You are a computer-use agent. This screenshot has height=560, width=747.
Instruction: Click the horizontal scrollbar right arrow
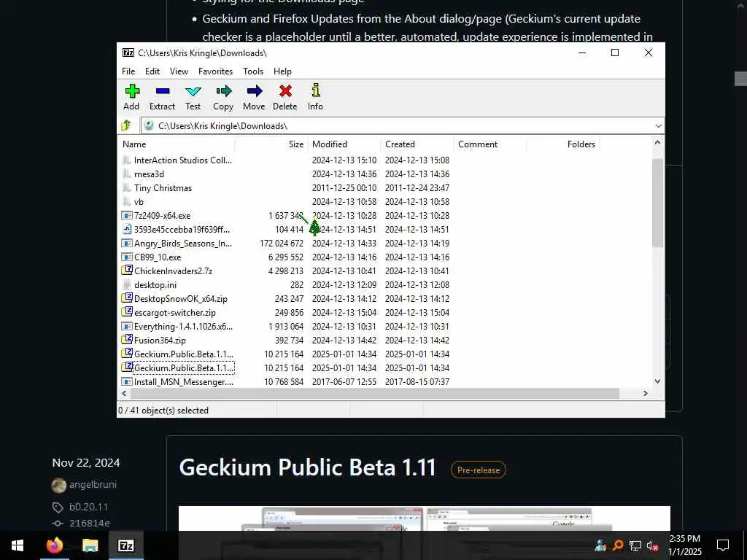pos(646,393)
